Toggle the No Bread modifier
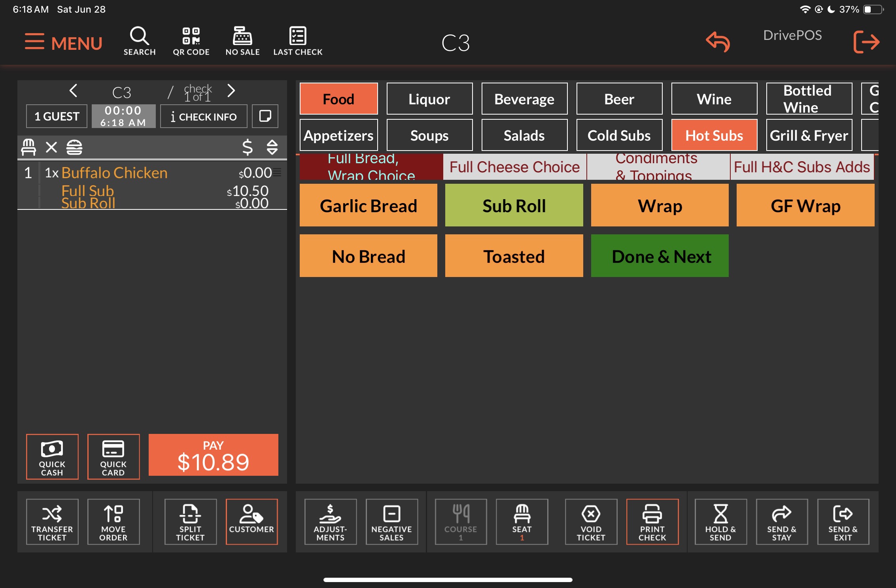Image resolution: width=896 pixels, height=588 pixels. (x=368, y=256)
